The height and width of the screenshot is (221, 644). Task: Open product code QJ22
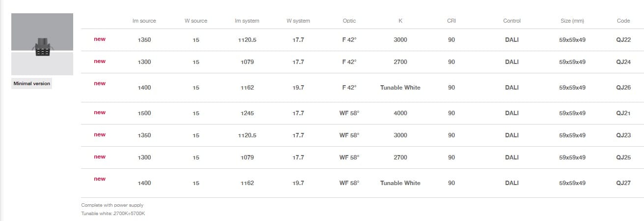click(x=623, y=40)
